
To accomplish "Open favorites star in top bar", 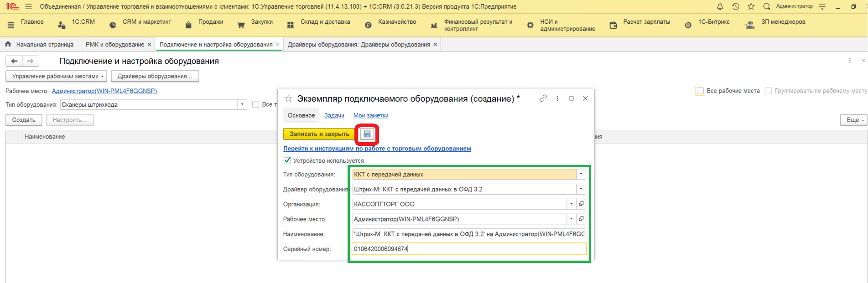I will (x=751, y=6).
